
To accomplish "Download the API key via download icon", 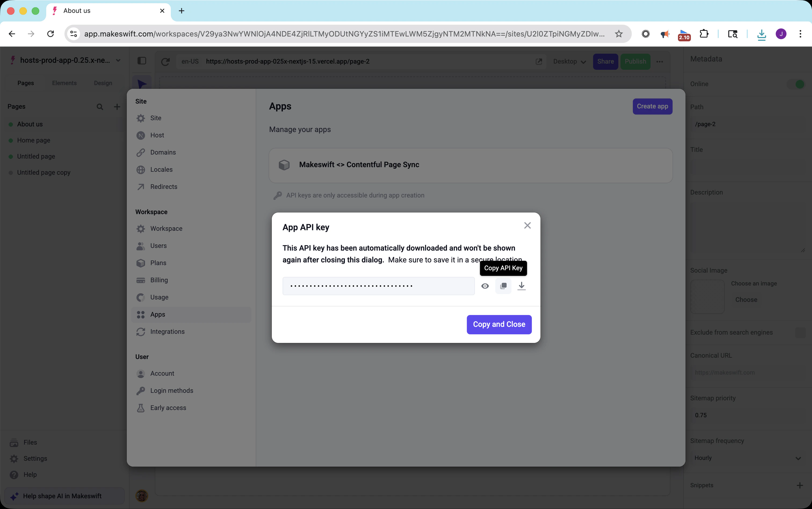I will 521,285.
